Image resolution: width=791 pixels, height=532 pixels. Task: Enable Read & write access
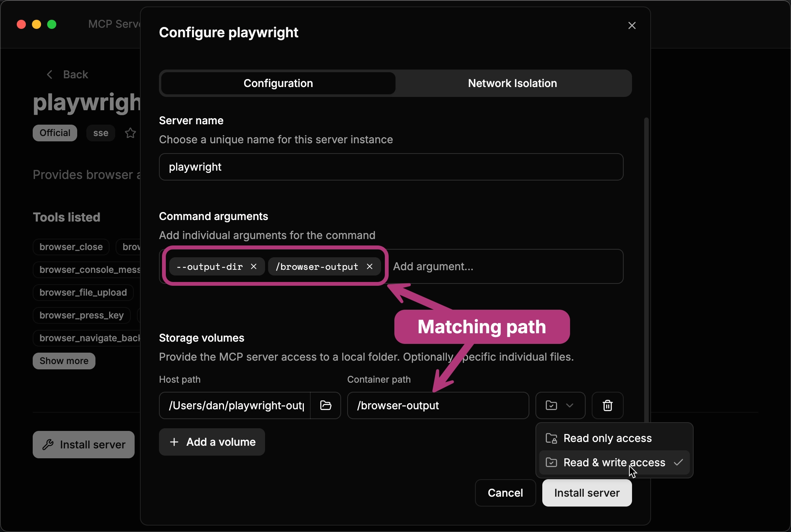click(x=605, y=462)
